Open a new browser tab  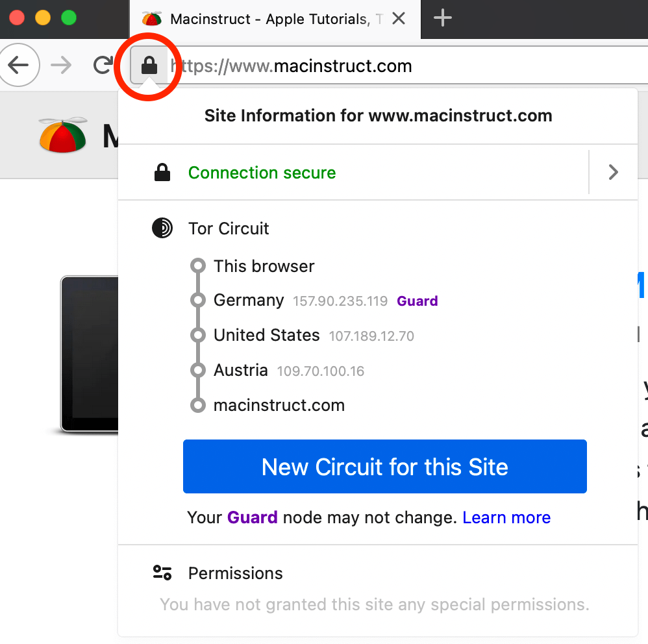pos(442,18)
